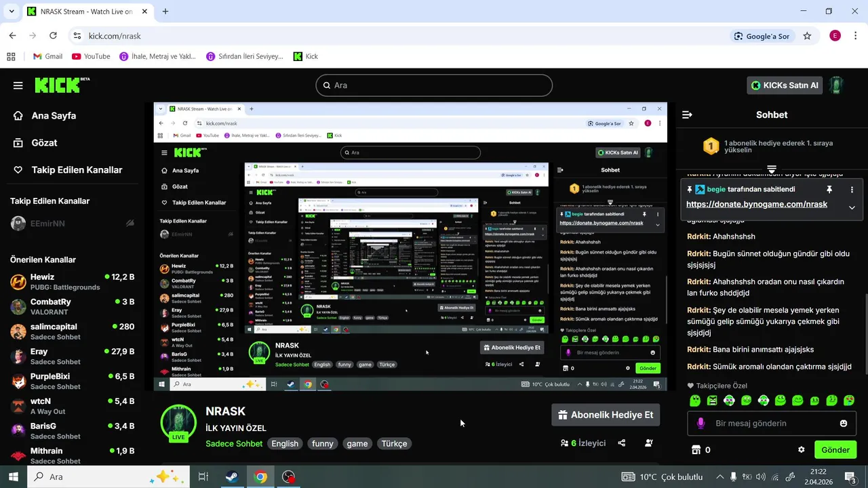Open pinned message three-dot options

[x=852, y=190]
